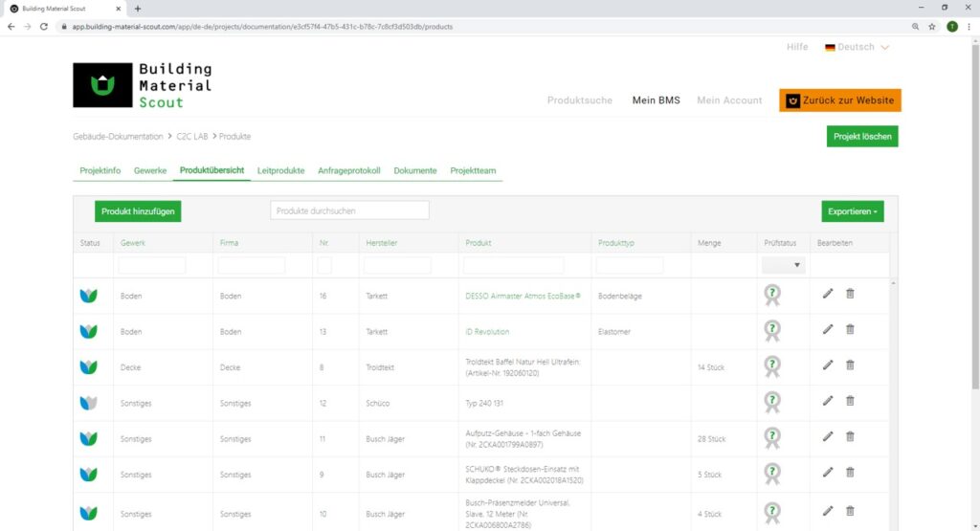Screen dimensions: 980x531
Task: Go to C2C LAB breadcrumb
Action: coord(191,136)
